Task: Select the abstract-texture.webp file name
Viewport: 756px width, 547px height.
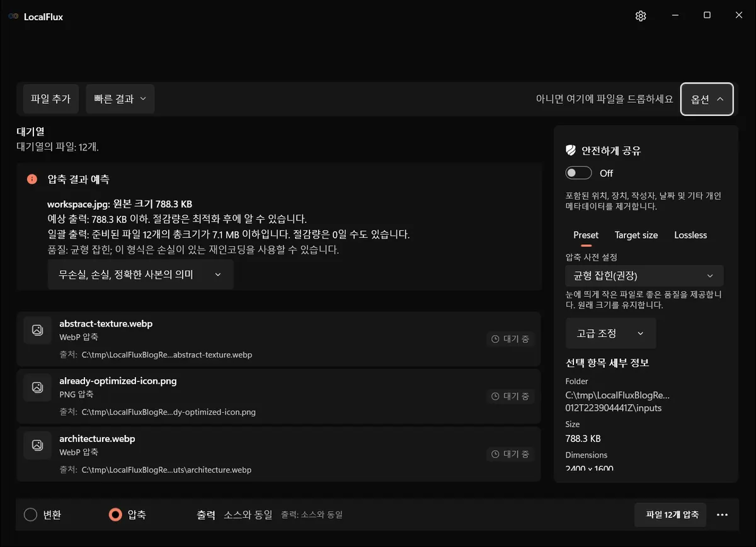Action: [x=106, y=324]
